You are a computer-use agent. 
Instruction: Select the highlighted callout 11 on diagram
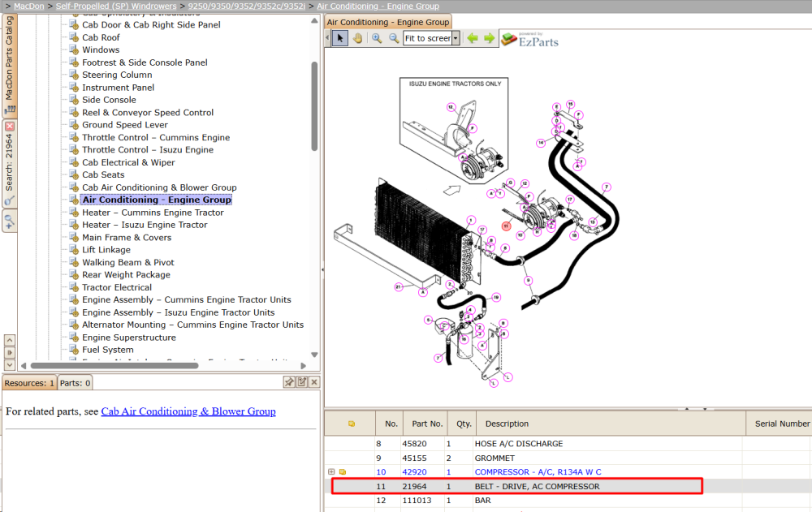coord(506,226)
